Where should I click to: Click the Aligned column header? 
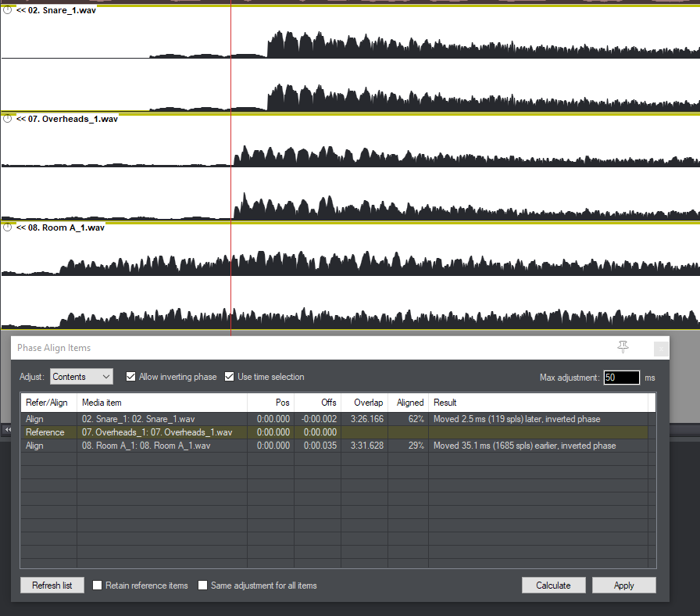point(408,403)
